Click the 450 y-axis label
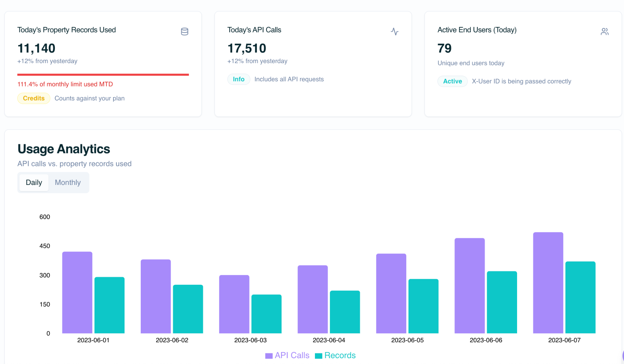The image size is (624, 364). point(45,246)
